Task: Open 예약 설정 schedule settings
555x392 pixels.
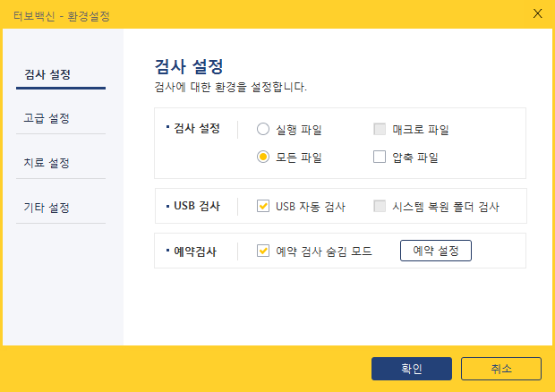Action: click(435, 251)
